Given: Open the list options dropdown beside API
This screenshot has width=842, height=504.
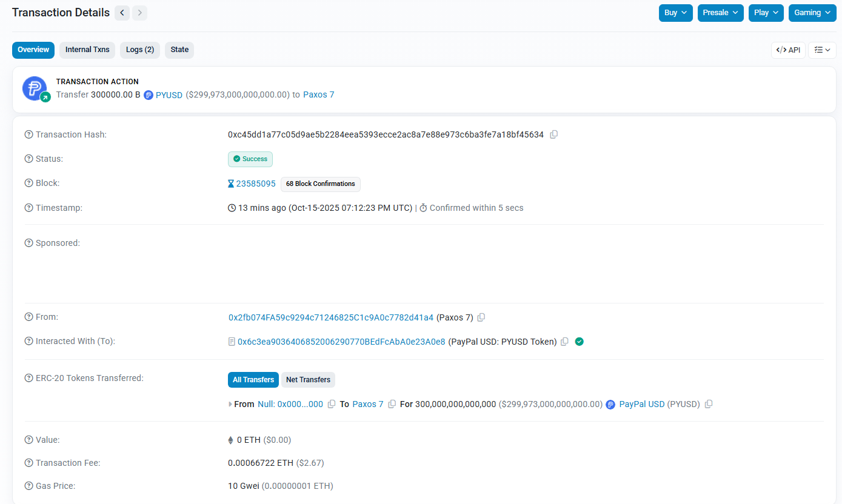Looking at the screenshot, I should point(822,50).
